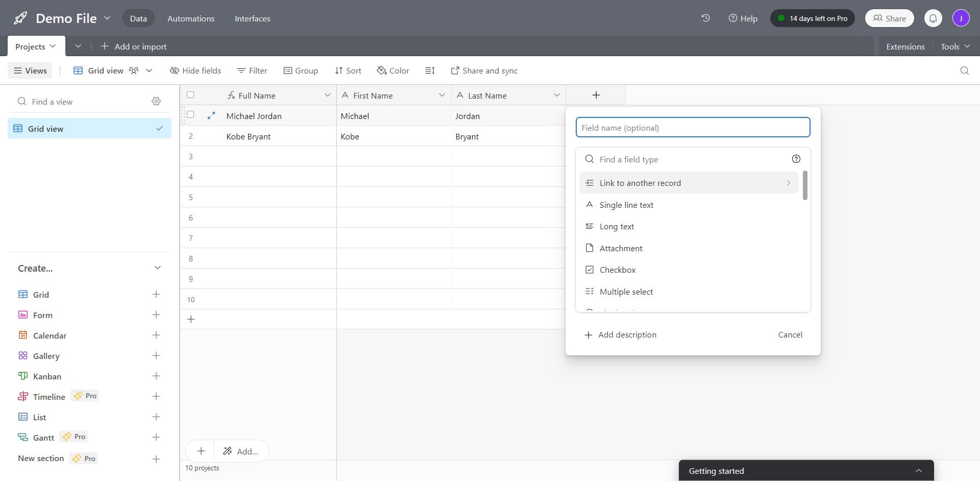Adjust row height using the row height icon
Viewport: 980px width, 481px height.
(x=430, y=70)
